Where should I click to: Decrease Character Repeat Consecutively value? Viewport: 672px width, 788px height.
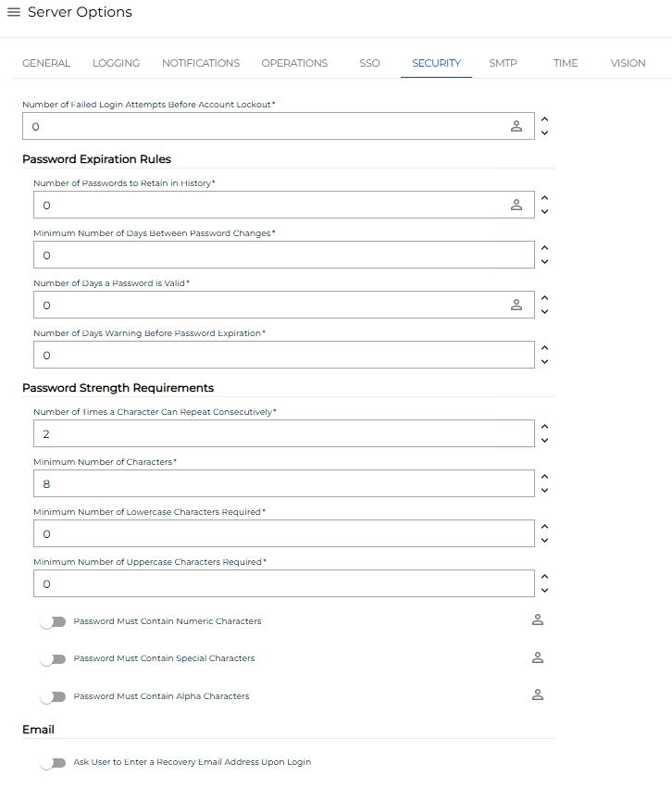pyautogui.click(x=544, y=441)
